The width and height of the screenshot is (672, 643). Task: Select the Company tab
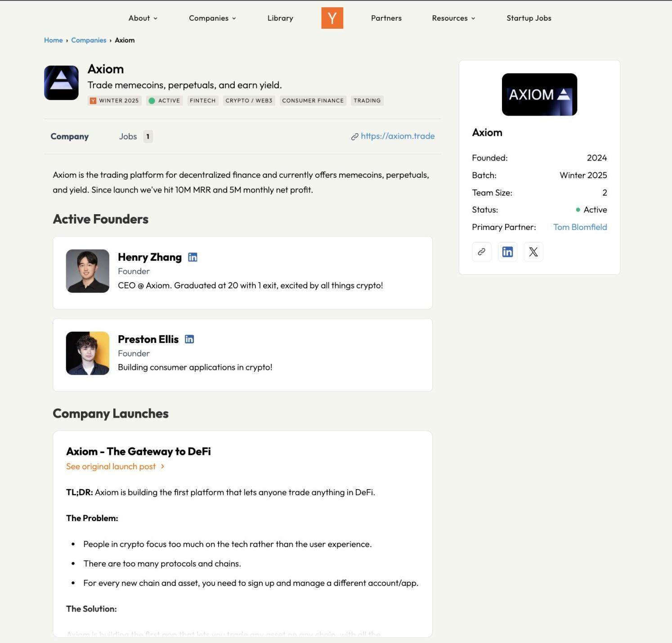click(69, 136)
